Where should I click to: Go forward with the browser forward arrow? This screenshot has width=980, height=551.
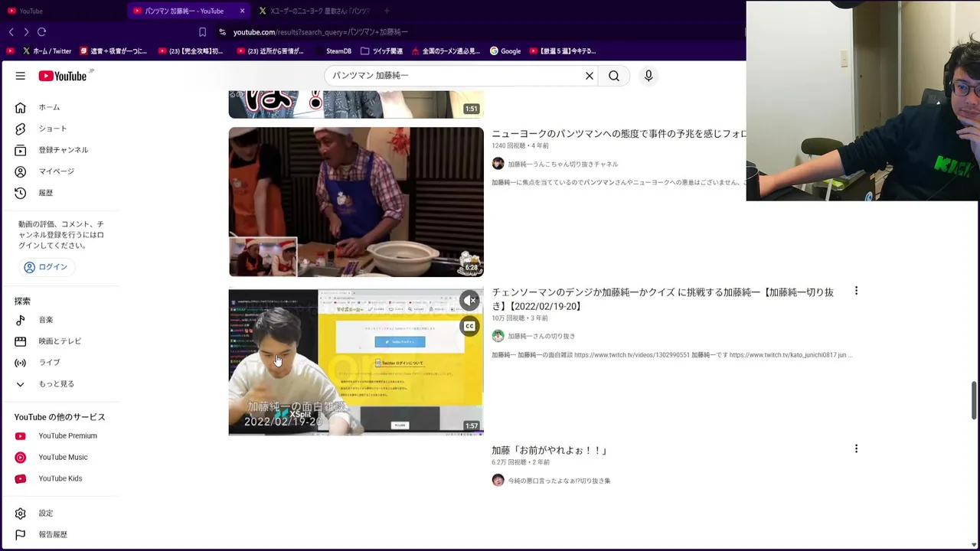(x=26, y=32)
